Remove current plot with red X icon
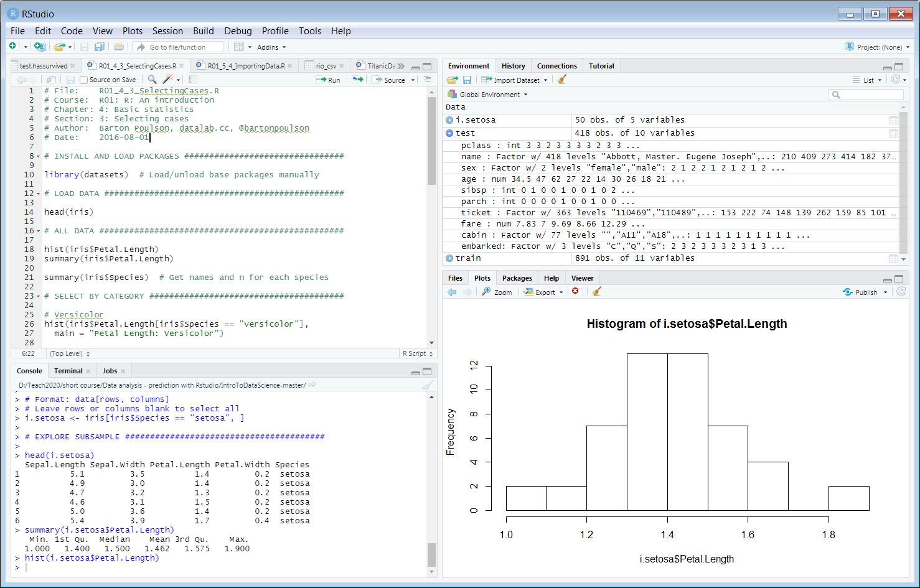Viewport: 920px width, 588px height. (x=575, y=291)
